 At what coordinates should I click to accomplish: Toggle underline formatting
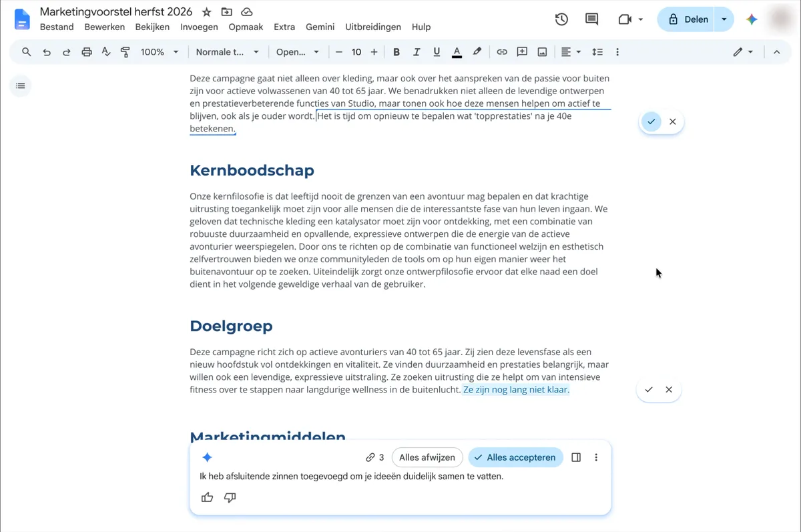pyautogui.click(x=437, y=52)
